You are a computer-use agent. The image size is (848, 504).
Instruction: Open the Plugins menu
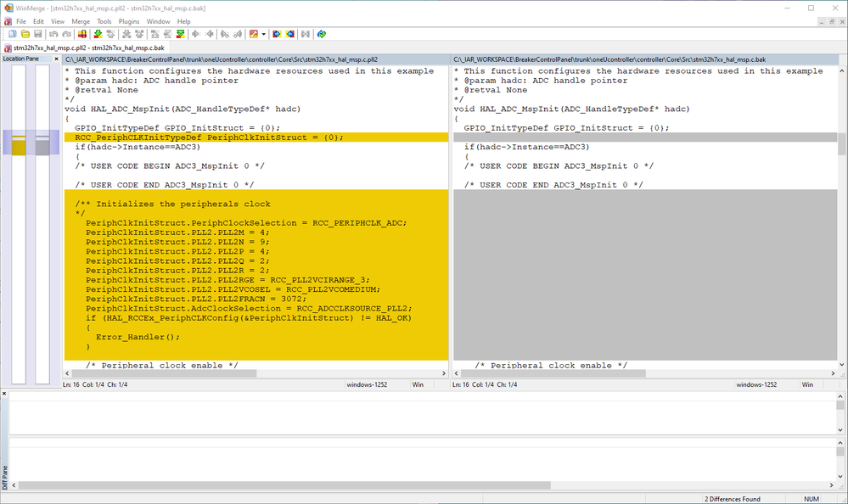click(x=129, y=21)
